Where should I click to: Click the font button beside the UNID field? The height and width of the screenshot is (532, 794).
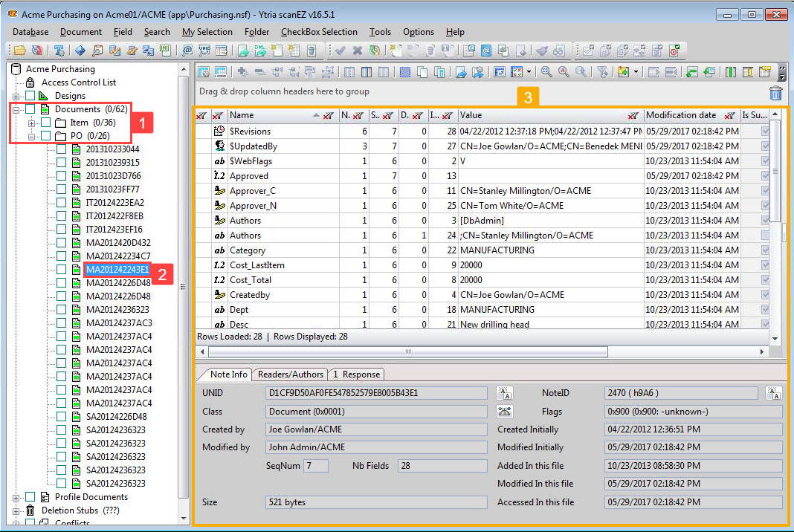tap(505, 392)
